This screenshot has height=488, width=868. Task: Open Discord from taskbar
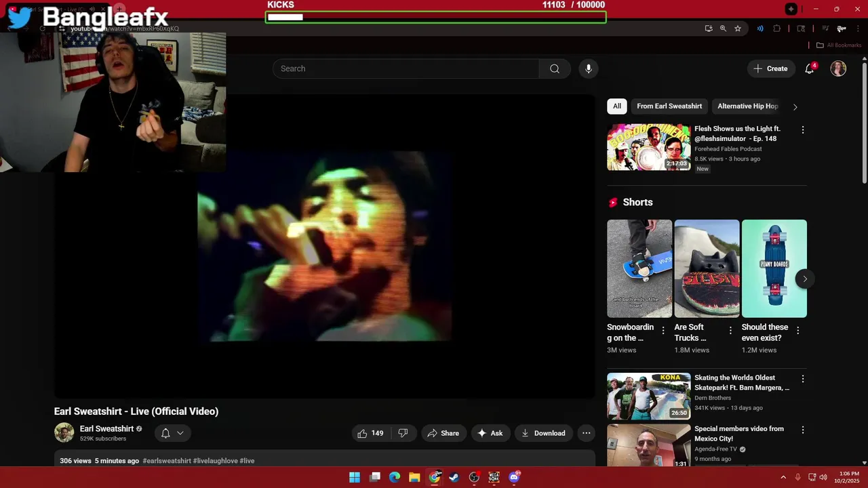514,477
